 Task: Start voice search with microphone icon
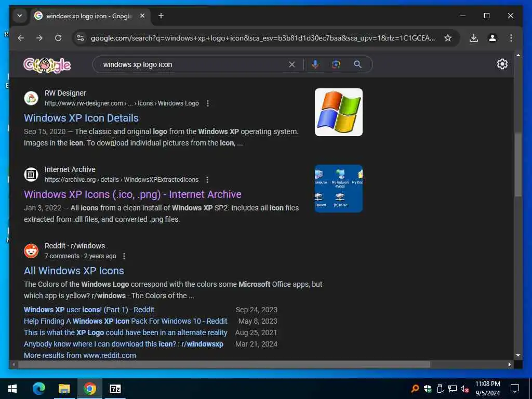tap(315, 64)
